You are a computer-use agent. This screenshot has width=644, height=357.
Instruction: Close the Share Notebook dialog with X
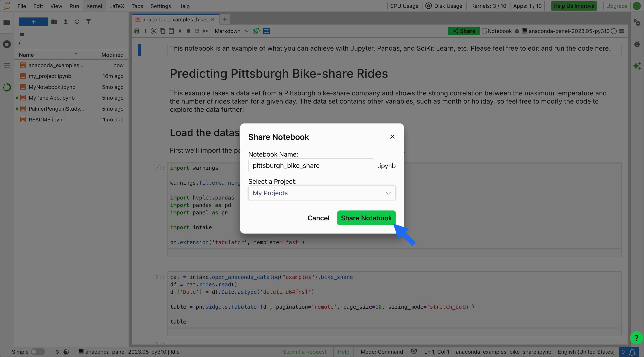(392, 137)
